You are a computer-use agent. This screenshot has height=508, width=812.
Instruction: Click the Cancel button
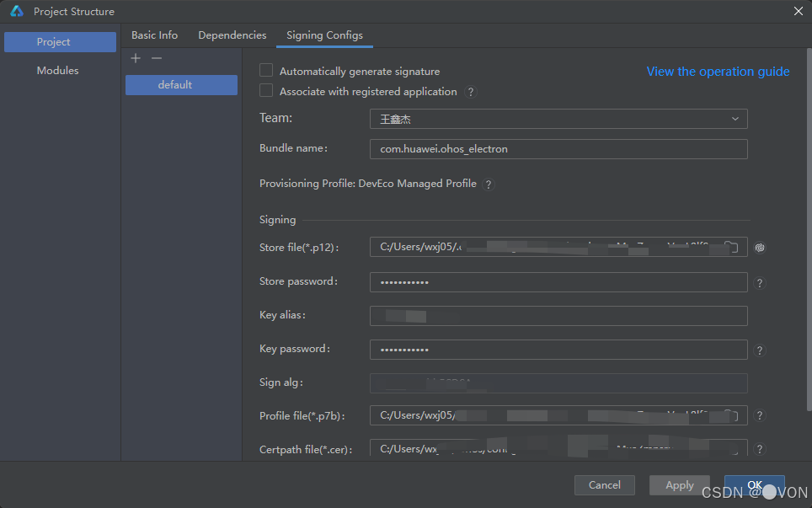point(604,485)
